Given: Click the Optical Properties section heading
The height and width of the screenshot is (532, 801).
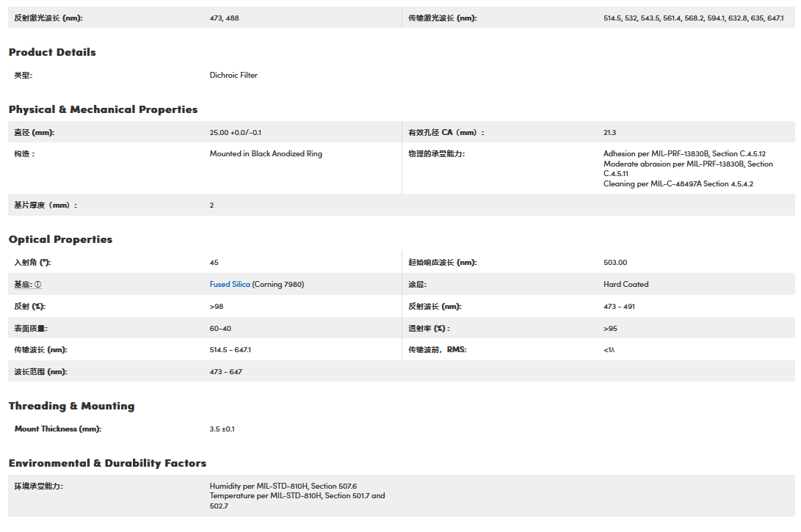Looking at the screenshot, I should [60, 239].
